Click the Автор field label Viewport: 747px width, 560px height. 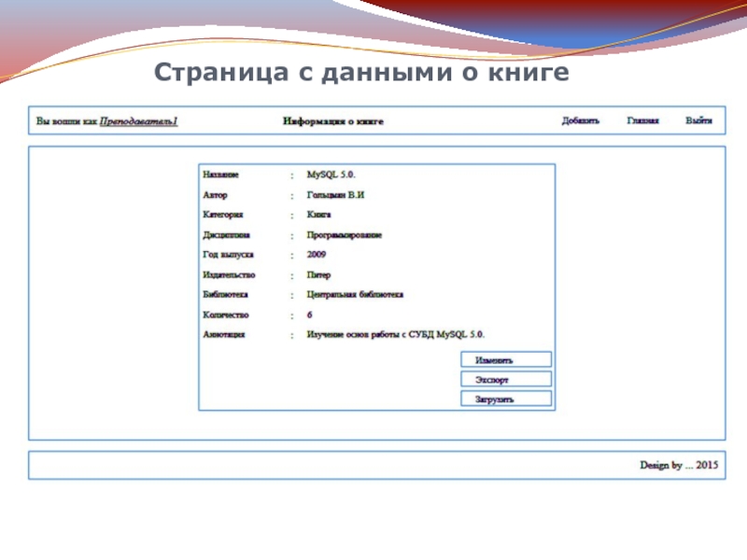(215, 195)
